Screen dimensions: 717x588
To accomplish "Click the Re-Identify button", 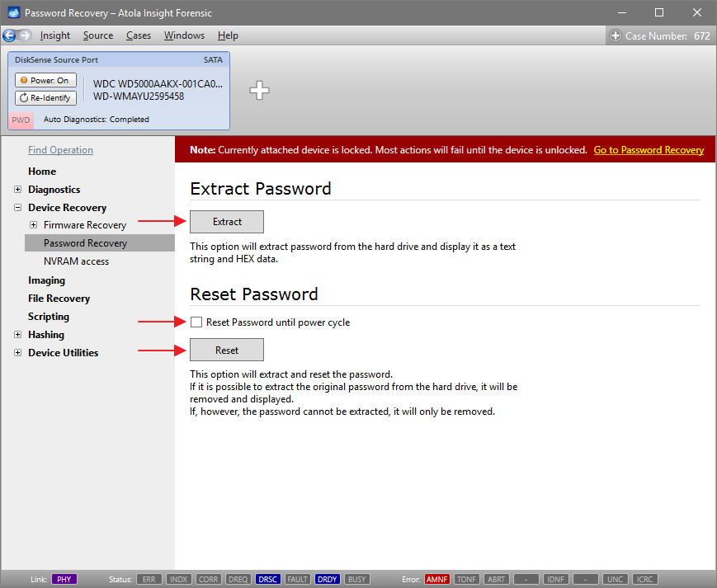I will coord(45,97).
